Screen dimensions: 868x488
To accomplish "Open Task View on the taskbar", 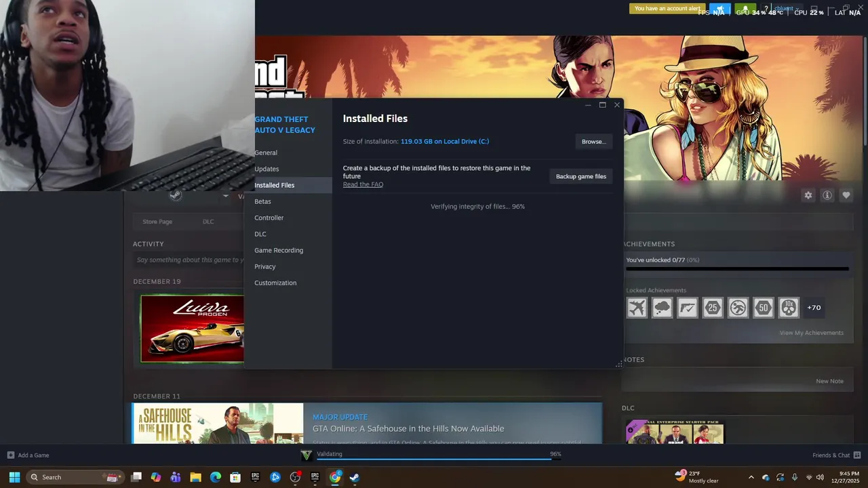I will [x=136, y=477].
